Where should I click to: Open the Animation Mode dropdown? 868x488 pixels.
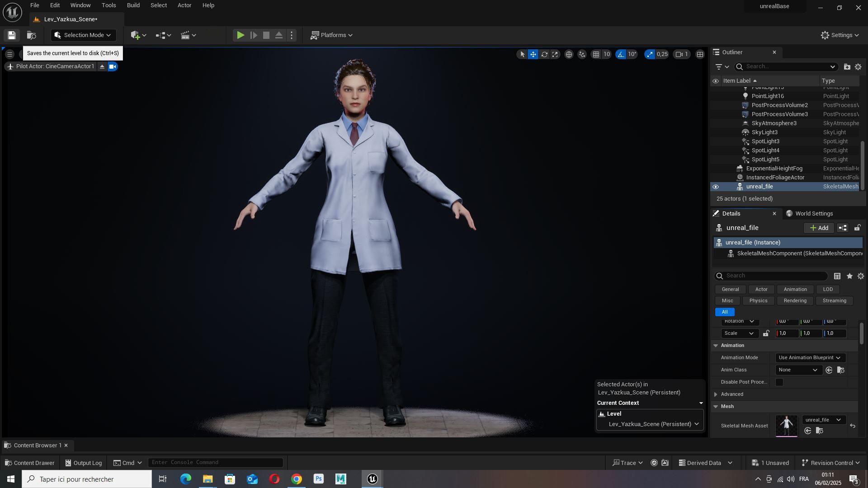810,358
